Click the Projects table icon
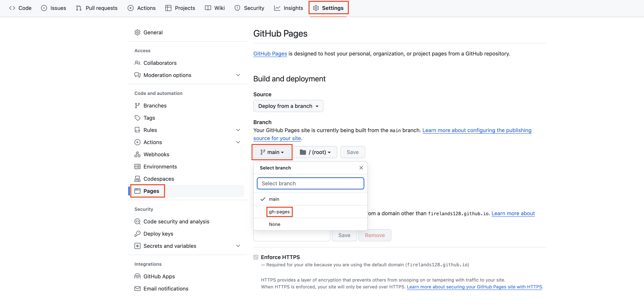644x305 pixels. (x=168, y=8)
